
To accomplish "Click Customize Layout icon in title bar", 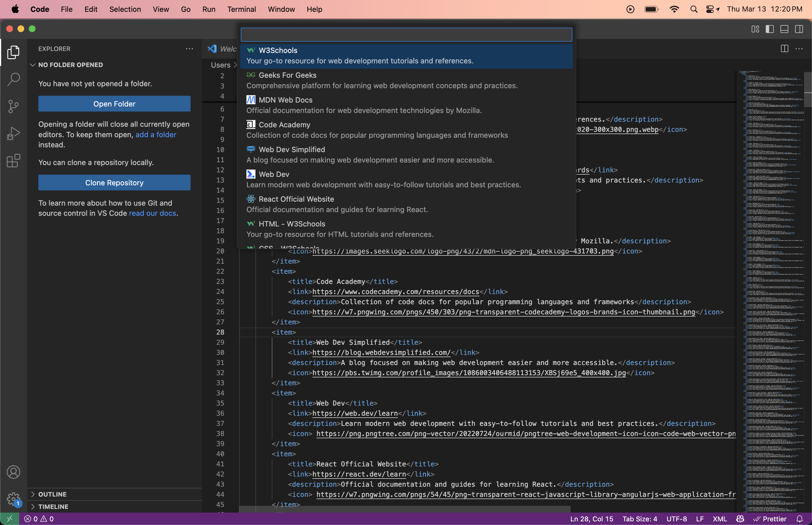I will 755,29.
